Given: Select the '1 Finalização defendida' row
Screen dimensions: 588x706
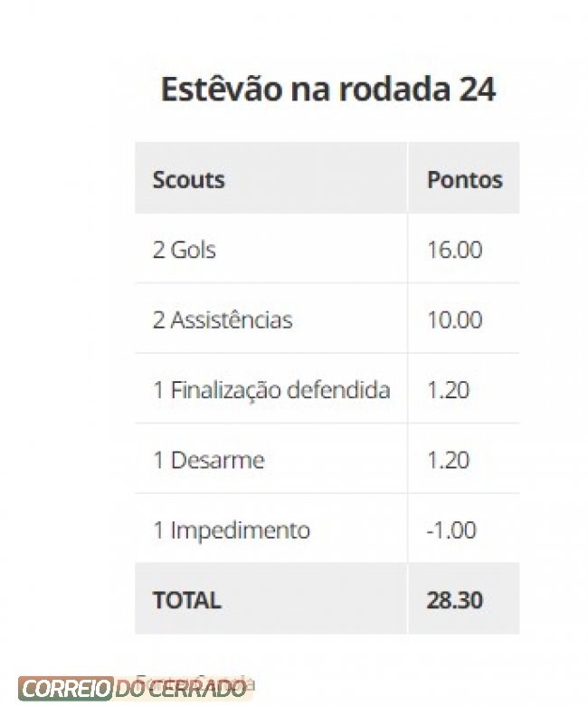Looking at the screenshot, I should coord(327,389).
